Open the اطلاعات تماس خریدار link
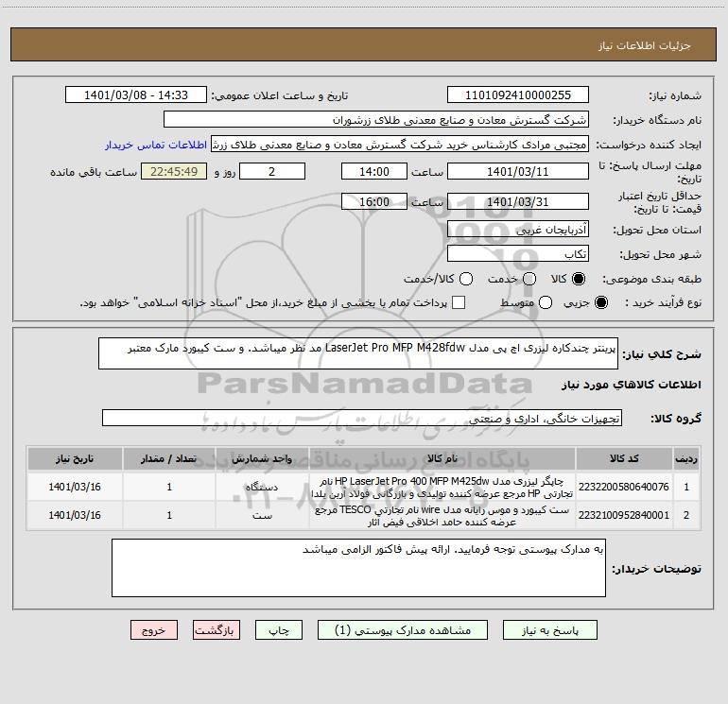 pyautogui.click(x=156, y=145)
